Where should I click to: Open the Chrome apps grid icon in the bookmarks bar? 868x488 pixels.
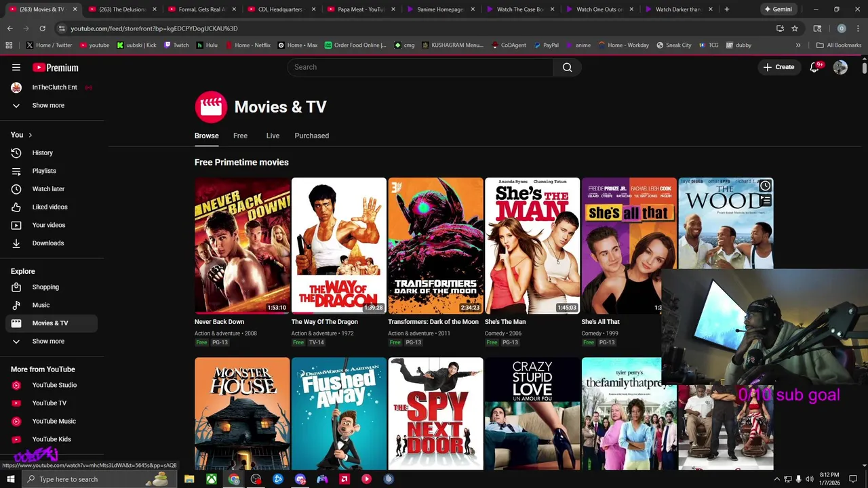9,45
